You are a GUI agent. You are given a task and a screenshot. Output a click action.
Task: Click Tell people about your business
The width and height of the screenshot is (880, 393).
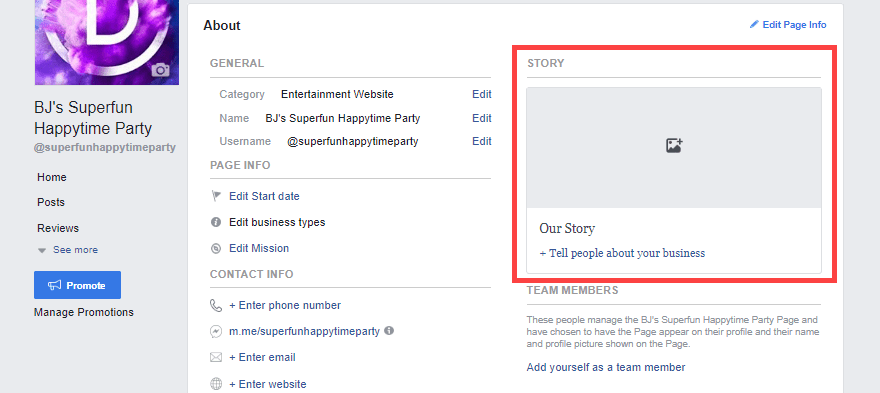[622, 253]
